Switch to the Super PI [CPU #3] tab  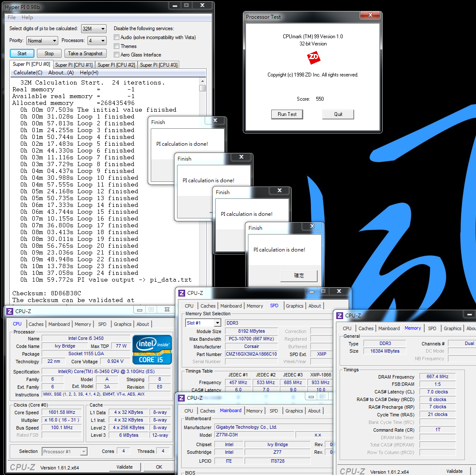coord(158,65)
